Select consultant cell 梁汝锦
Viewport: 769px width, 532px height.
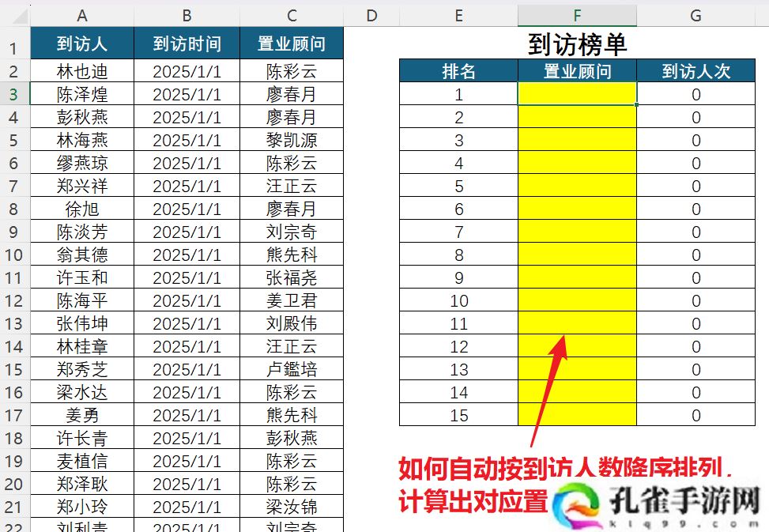pos(292,507)
